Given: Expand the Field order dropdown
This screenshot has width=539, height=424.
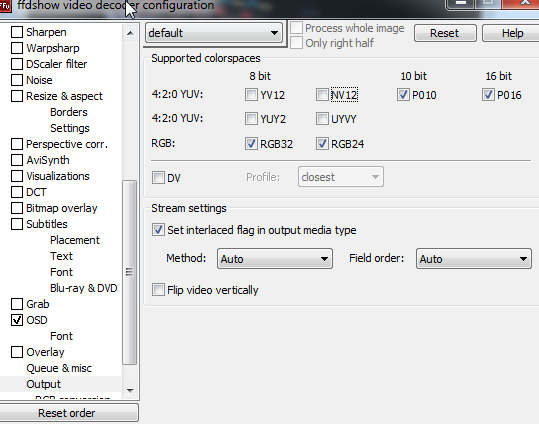Looking at the screenshot, I should 473,259.
